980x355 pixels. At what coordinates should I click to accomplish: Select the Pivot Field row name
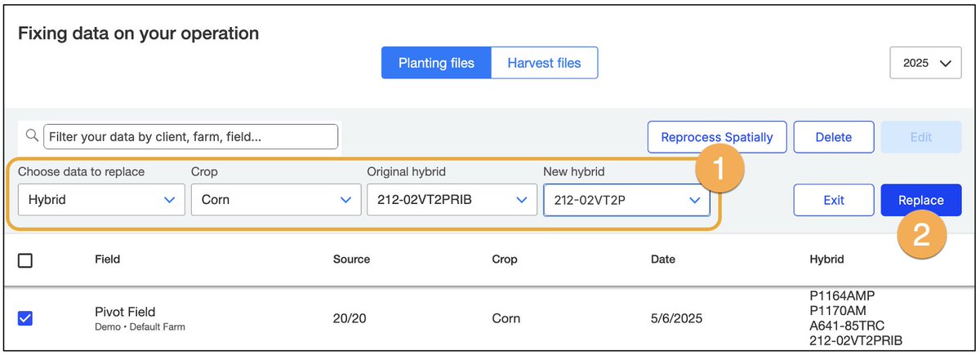click(x=125, y=312)
